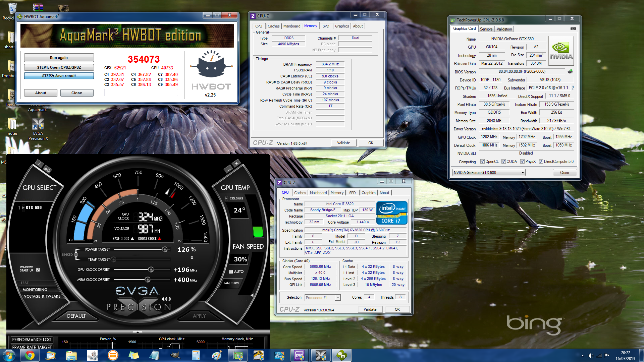
Task: Show hidden system tray icons
Action: click(x=583, y=356)
